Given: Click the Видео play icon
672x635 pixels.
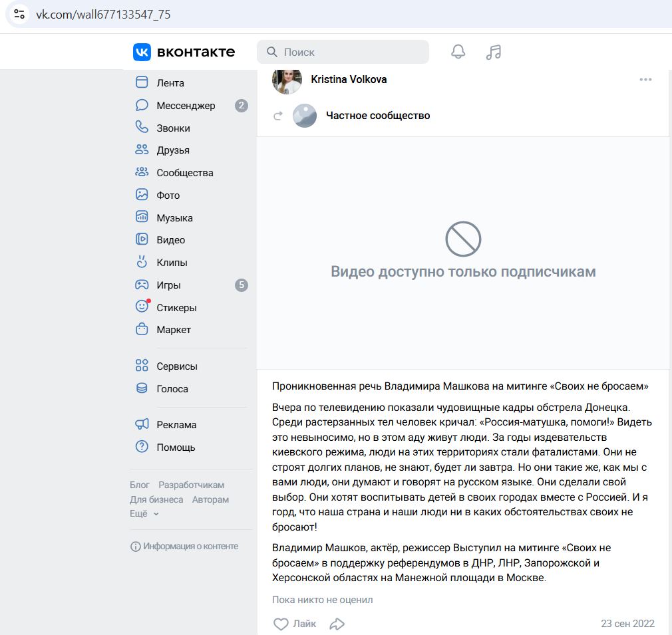Looking at the screenshot, I should [142, 239].
